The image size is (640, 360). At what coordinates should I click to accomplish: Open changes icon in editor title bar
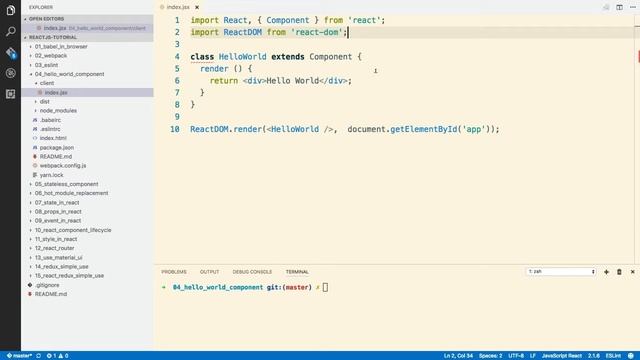(x=606, y=7)
